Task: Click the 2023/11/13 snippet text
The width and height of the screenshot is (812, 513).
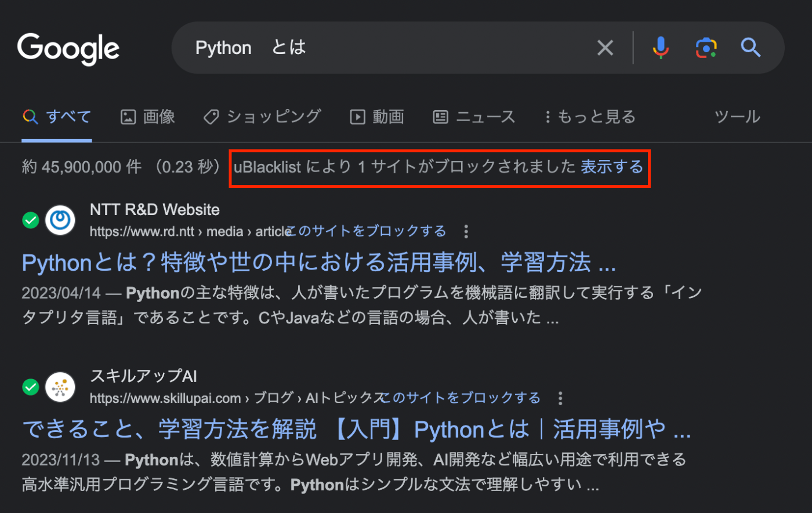Action: pos(61,460)
